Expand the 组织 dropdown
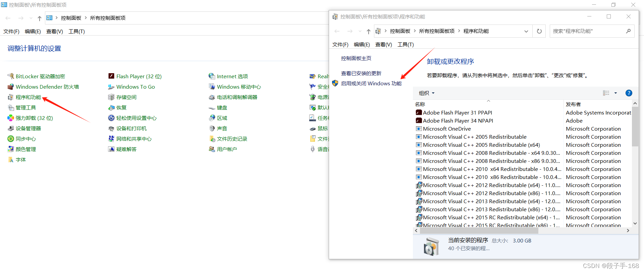 (x=427, y=93)
